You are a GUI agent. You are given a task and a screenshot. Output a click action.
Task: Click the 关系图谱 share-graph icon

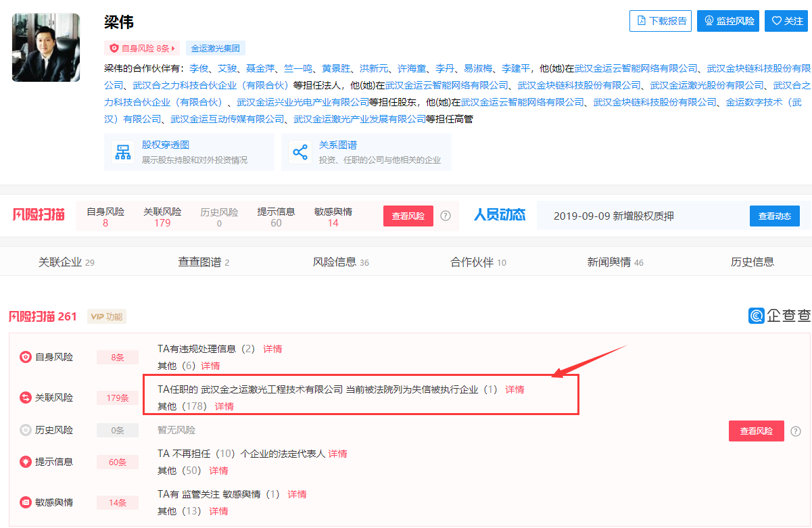pos(300,152)
